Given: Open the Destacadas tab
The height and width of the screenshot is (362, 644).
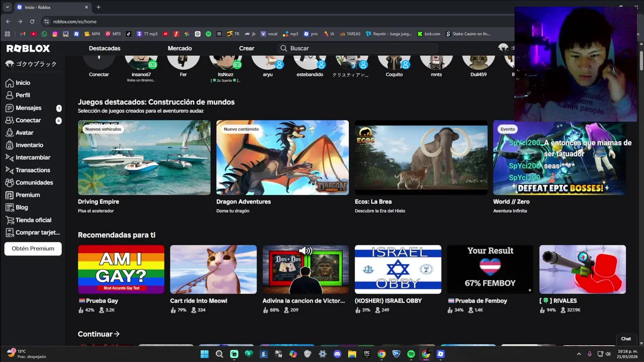Looking at the screenshot, I should (105, 48).
